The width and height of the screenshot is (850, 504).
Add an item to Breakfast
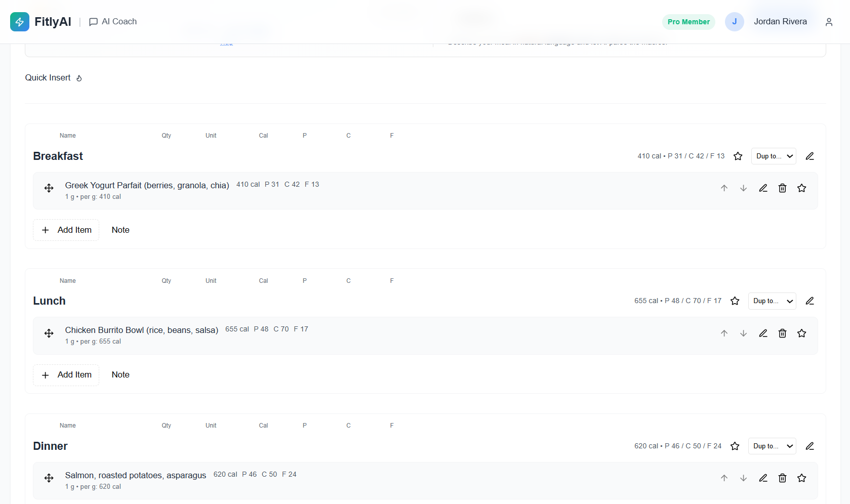pos(66,230)
